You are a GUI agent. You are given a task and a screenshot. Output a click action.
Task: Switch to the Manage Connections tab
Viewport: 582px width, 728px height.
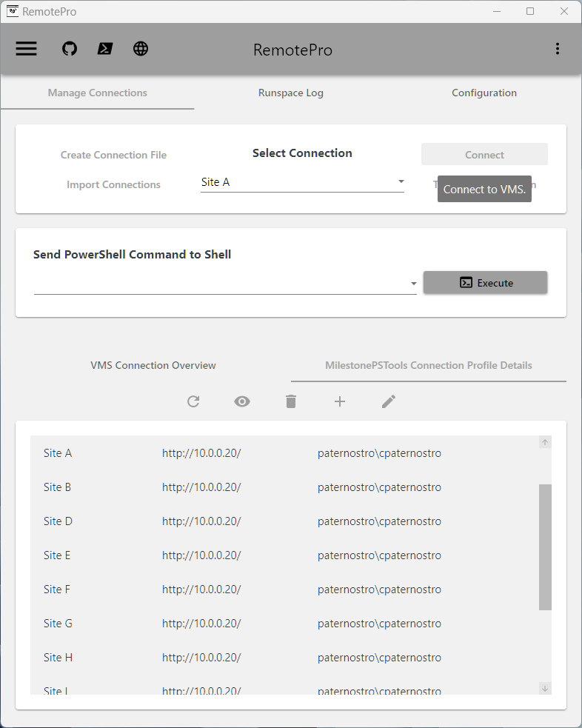(98, 93)
